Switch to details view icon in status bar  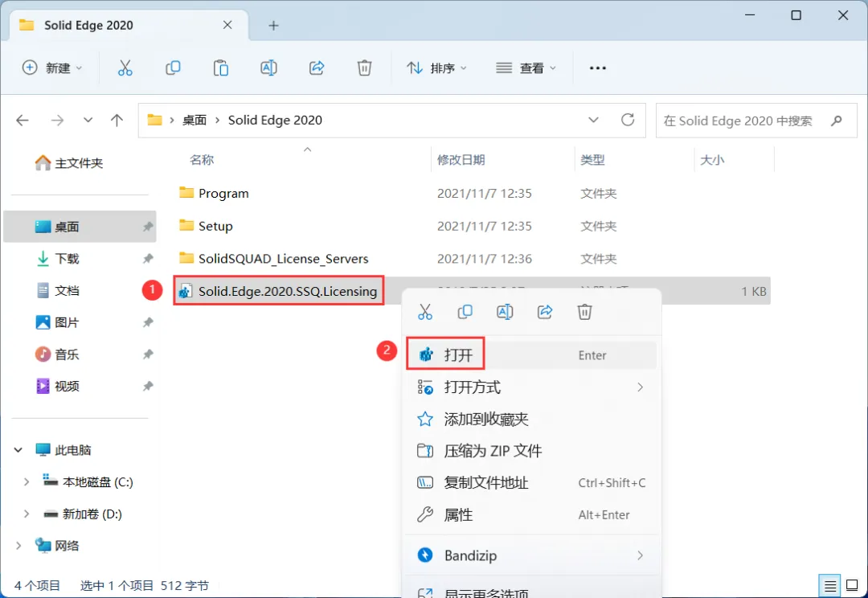click(829, 585)
